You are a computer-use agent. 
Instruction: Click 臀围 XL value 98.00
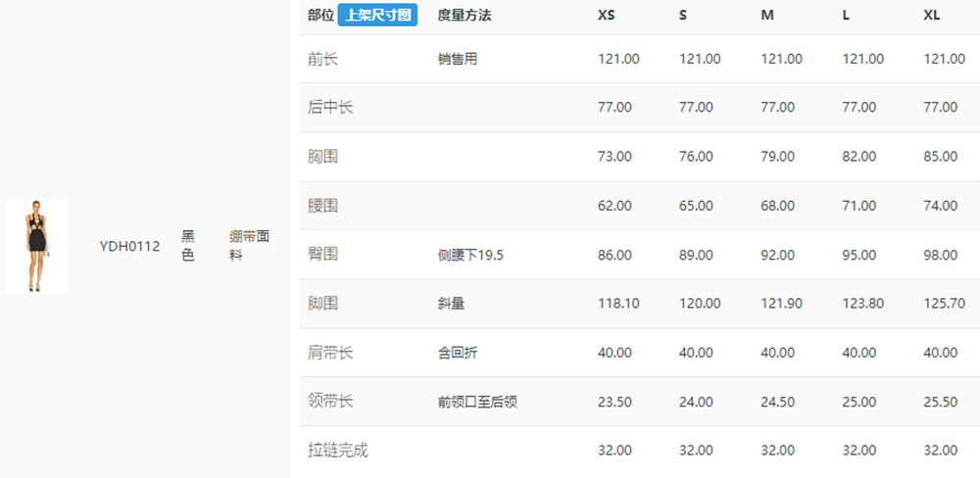click(941, 255)
